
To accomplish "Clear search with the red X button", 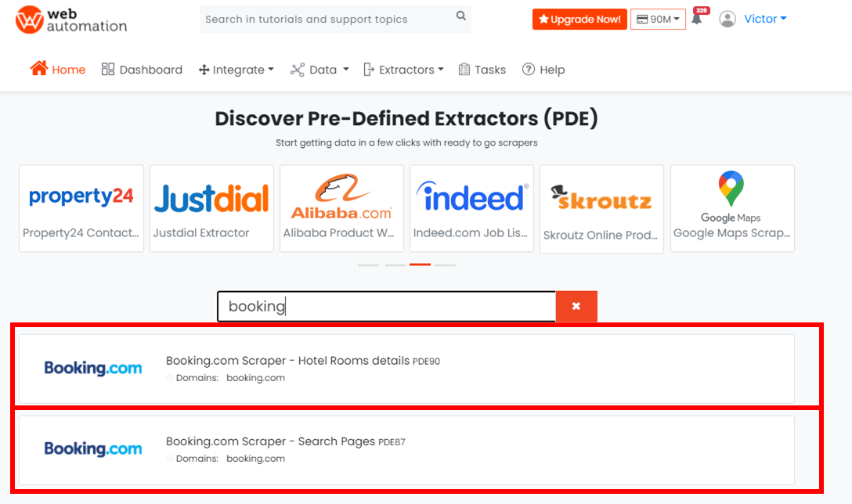I will point(576,306).
